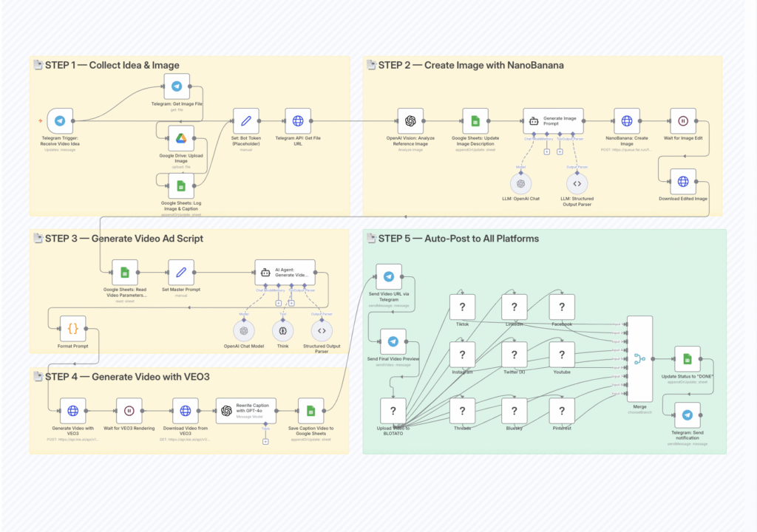This screenshot has width=757, height=532.
Task: Select the Telegram Trigger: Receive Video Idea node
Action: pos(60,120)
